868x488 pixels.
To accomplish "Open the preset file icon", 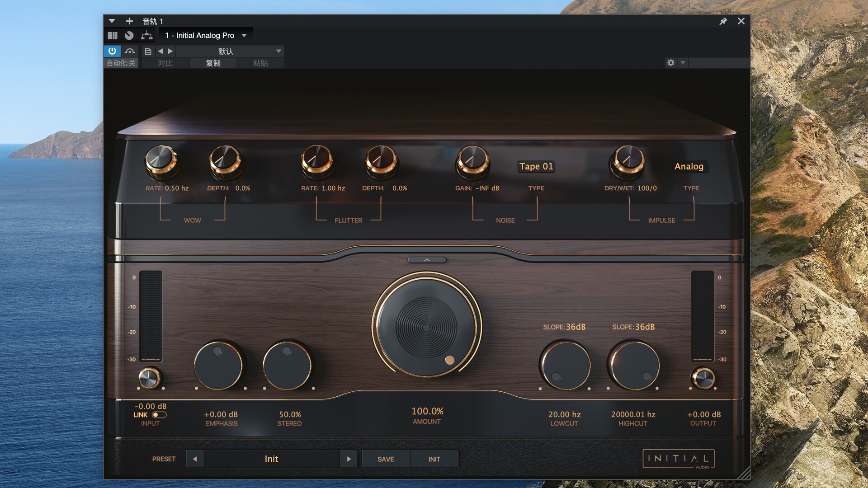I will click(x=148, y=52).
